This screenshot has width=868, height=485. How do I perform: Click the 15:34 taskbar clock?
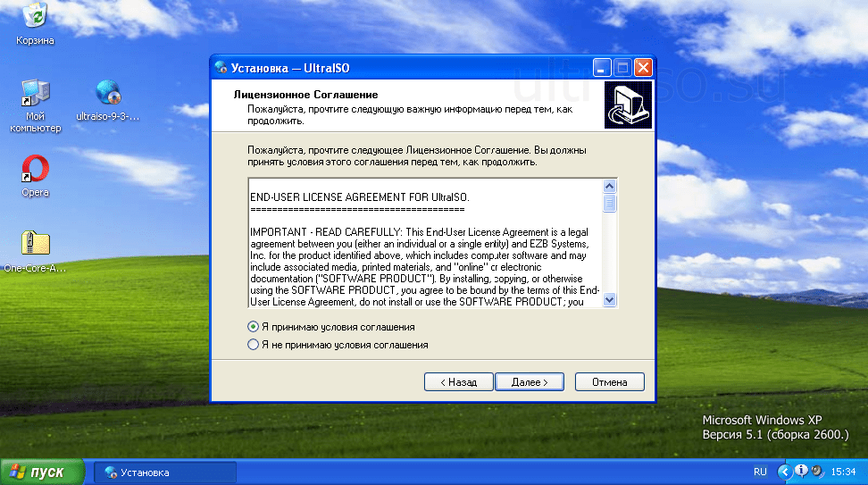point(843,472)
